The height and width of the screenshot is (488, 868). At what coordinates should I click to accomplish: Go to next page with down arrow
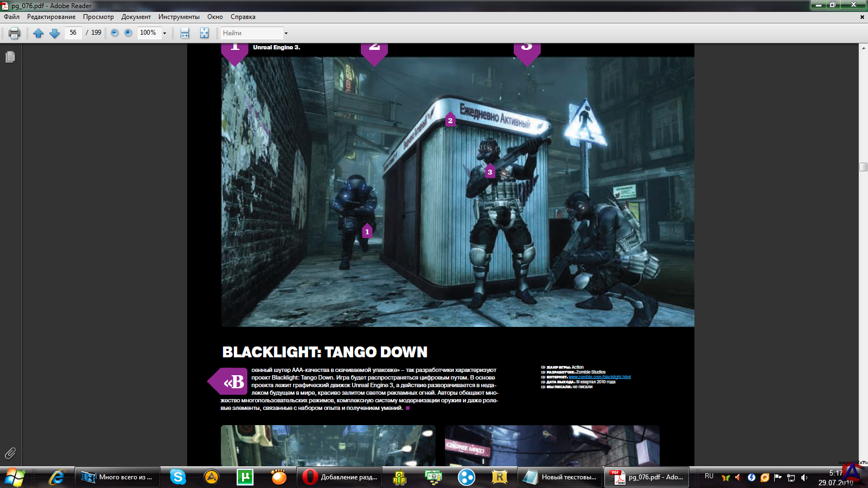click(54, 33)
